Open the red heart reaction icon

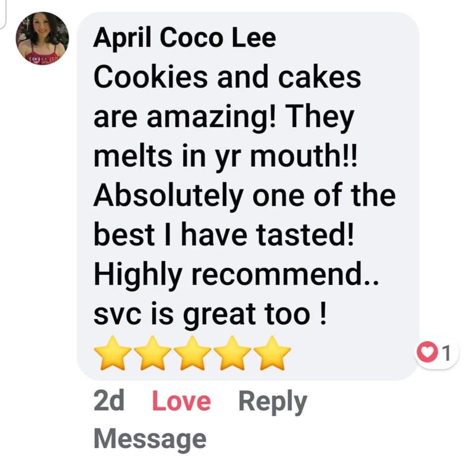(427, 352)
